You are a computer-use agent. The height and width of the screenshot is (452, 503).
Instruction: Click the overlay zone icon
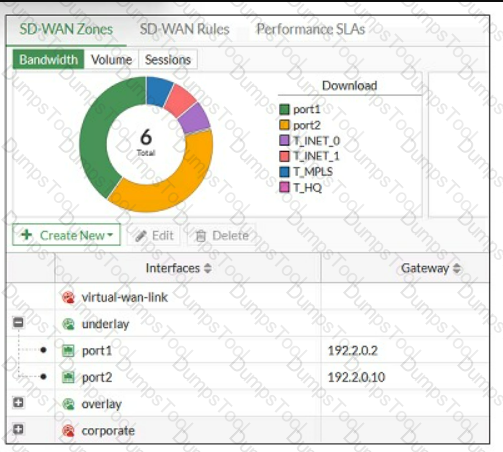[x=68, y=404]
